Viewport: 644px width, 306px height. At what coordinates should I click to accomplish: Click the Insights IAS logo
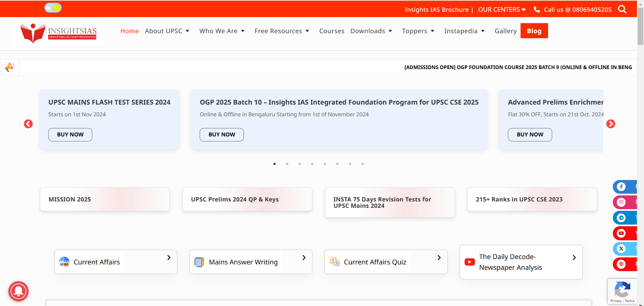pyautogui.click(x=58, y=33)
